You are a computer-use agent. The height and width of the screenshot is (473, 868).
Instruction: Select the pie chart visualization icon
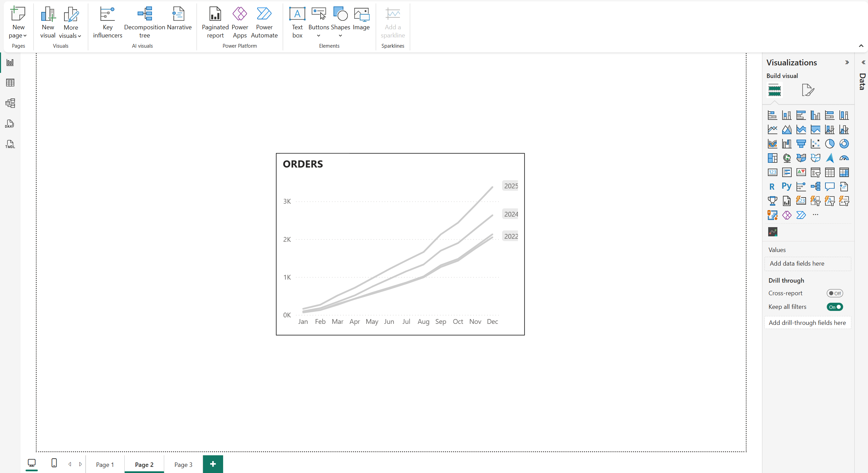pos(830,144)
